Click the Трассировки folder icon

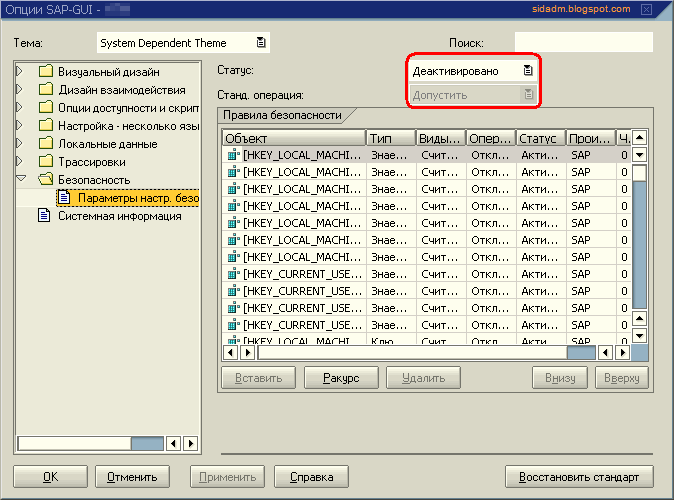click(46, 161)
